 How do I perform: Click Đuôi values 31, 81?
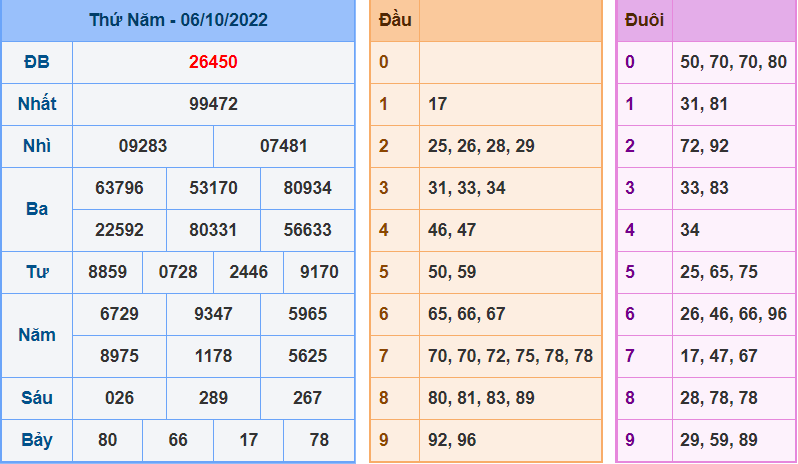click(x=704, y=104)
